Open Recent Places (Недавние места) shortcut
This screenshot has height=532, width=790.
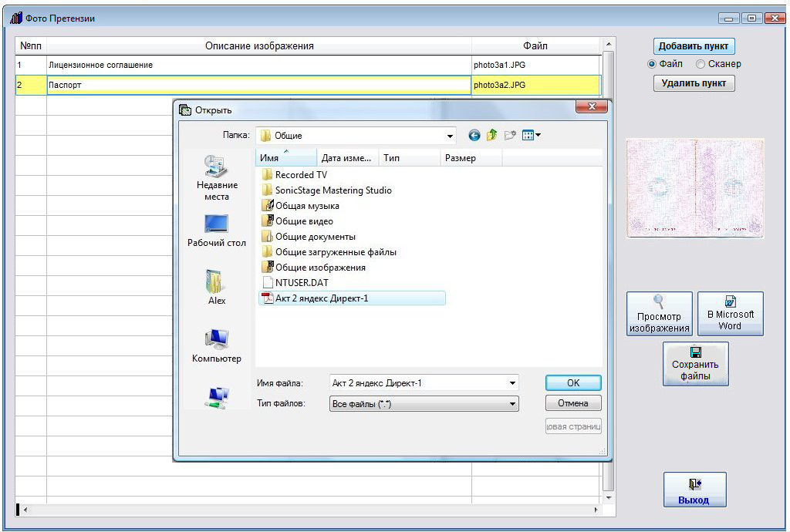click(217, 178)
